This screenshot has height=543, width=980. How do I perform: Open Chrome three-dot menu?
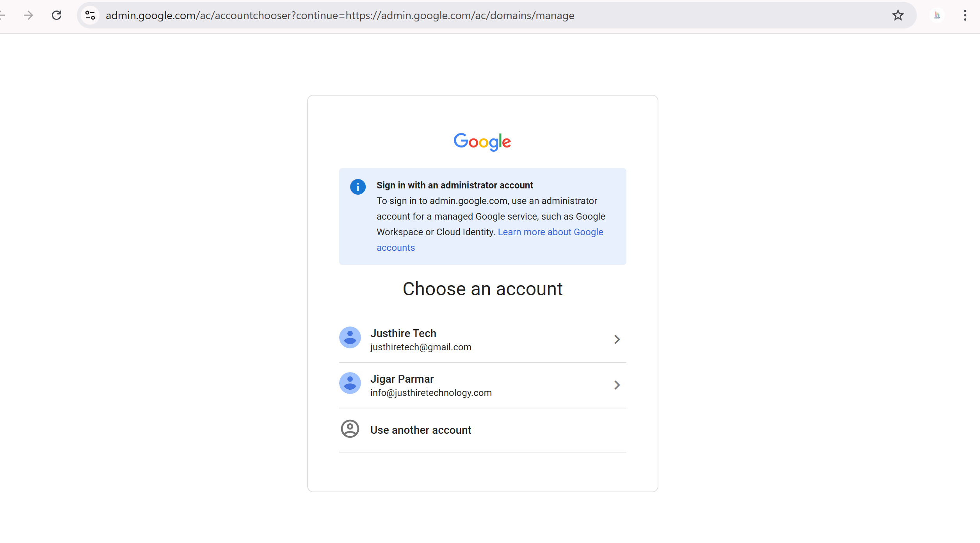(x=965, y=15)
